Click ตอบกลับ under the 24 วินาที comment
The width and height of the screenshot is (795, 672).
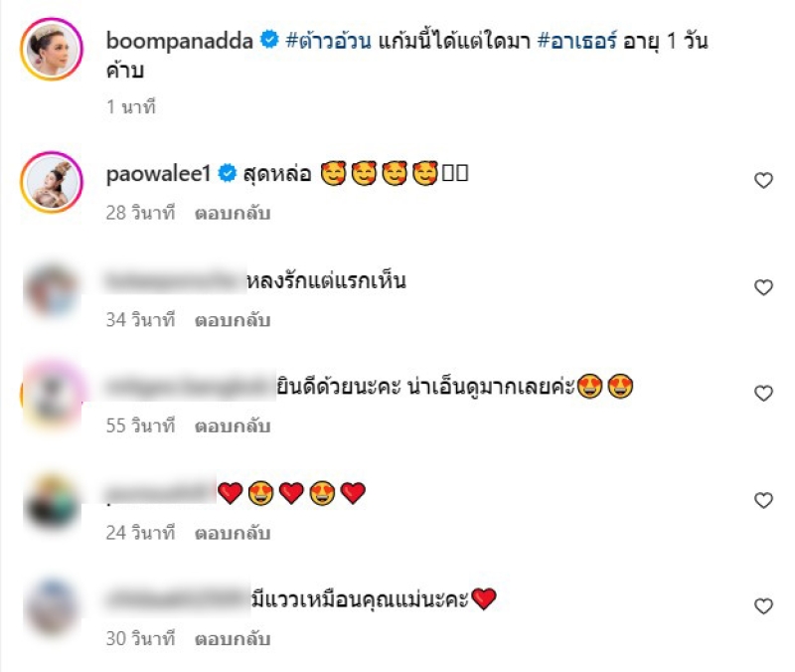coord(233,533)
